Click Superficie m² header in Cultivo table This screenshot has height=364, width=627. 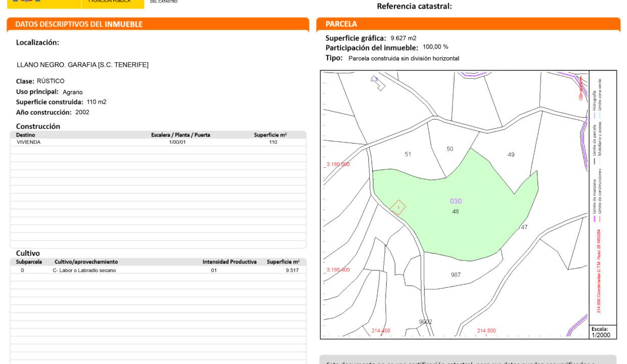click(283, 262)
